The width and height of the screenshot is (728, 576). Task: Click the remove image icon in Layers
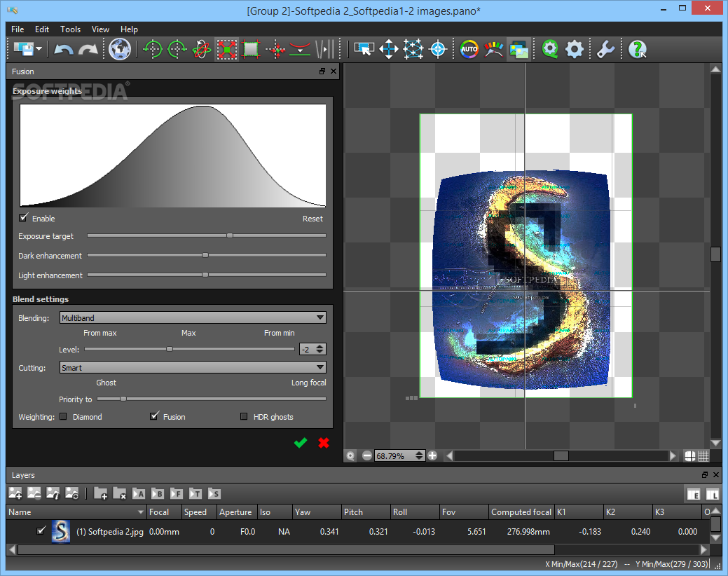[34, 493]
